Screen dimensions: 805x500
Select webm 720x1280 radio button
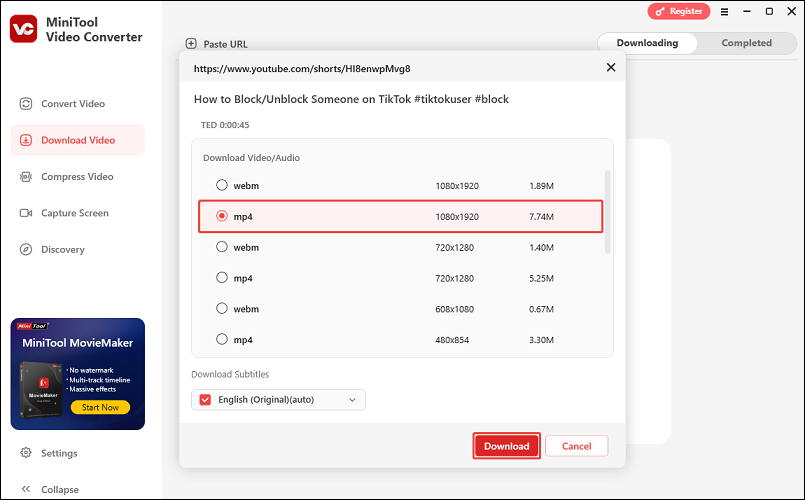(221, 246)
